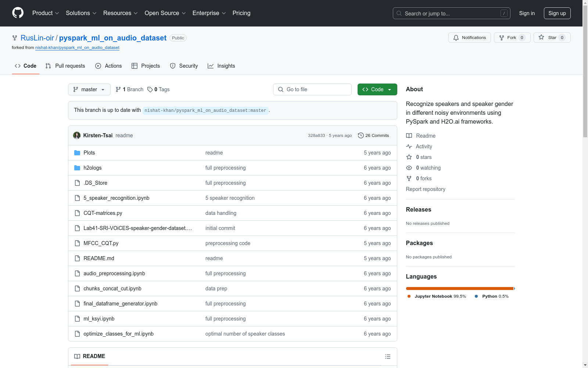Click the stars icon in About
This screenshot has height=368, width=588.
tap(409, 157)
